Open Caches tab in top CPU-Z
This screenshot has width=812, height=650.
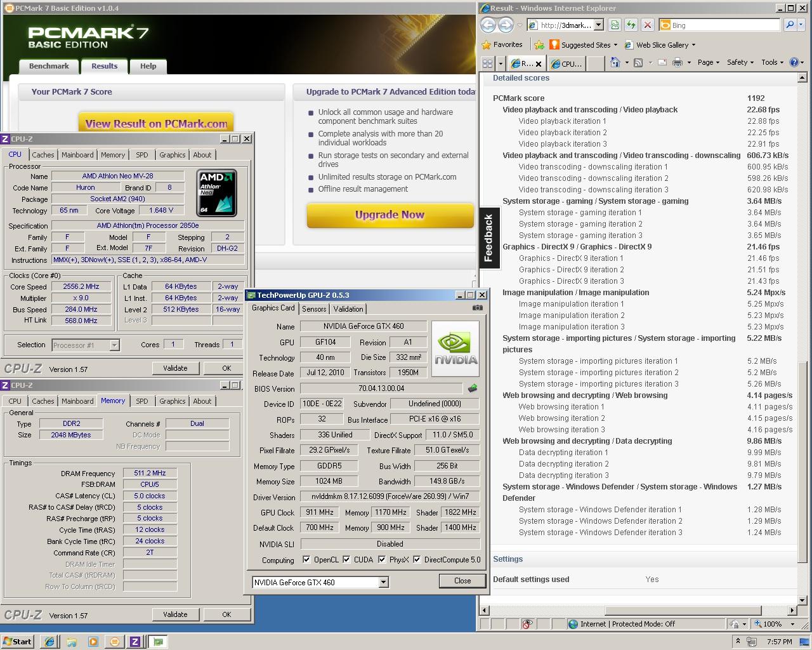[43, 155]
